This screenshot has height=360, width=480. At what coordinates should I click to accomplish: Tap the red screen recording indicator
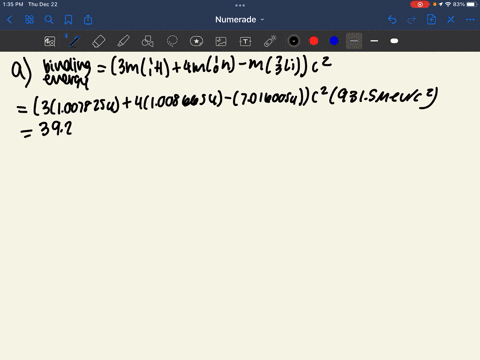click(x=420, y=4)
